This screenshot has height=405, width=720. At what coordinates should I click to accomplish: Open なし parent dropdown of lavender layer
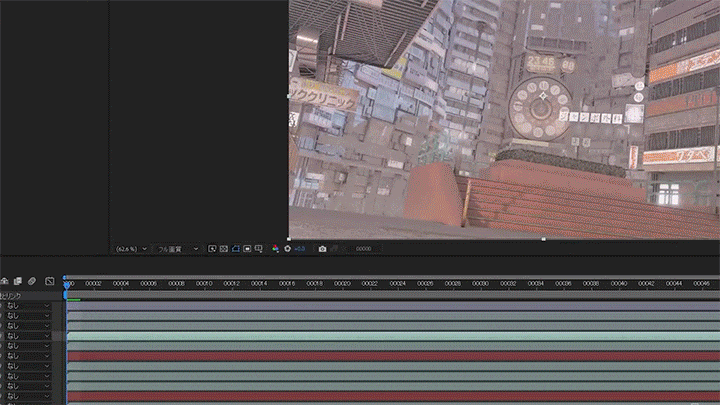tap(28, 305)
